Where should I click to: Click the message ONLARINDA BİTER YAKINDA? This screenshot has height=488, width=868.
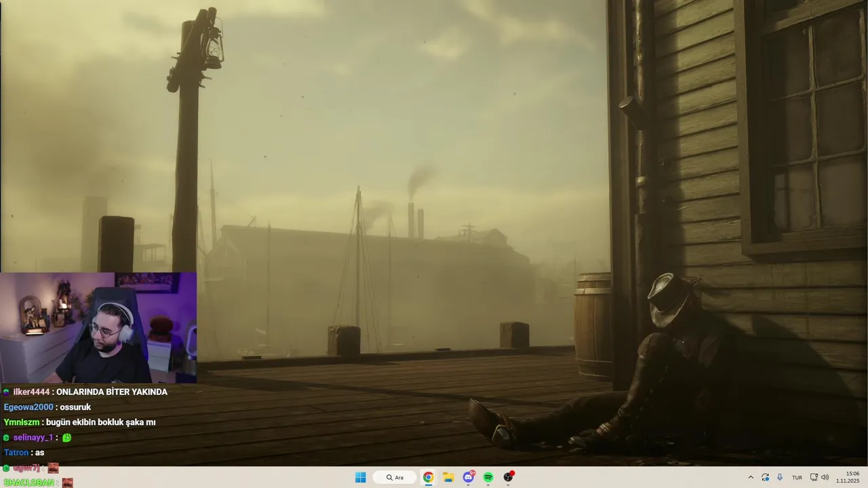pyautogui.click(x=112, y=392)
